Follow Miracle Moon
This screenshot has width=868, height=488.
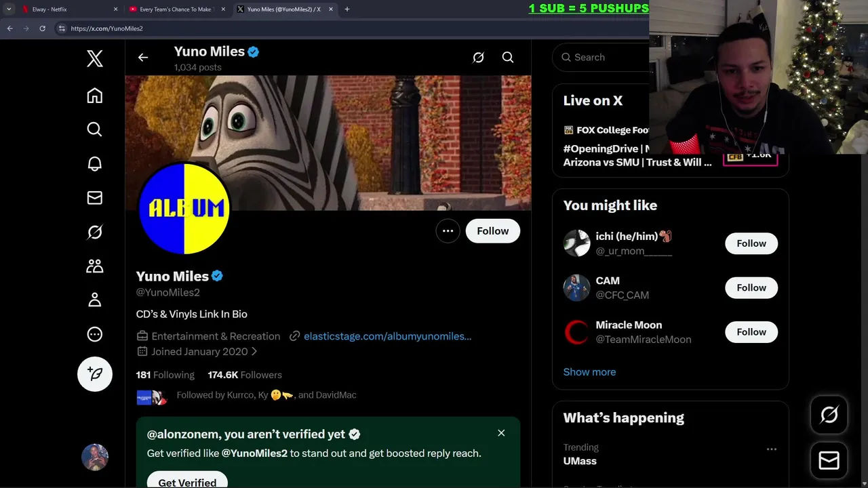(x=751, y=332)
